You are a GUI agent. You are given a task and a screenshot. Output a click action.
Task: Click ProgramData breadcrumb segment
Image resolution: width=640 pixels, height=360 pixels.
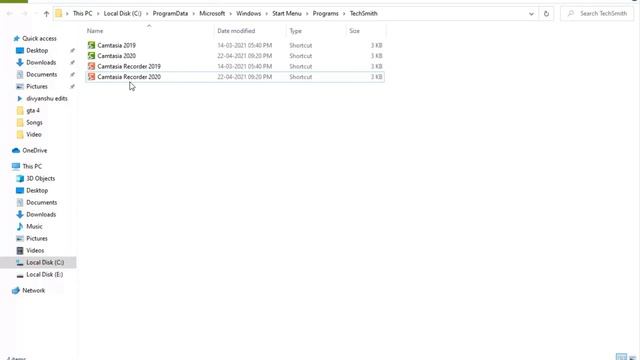(170, 13)
